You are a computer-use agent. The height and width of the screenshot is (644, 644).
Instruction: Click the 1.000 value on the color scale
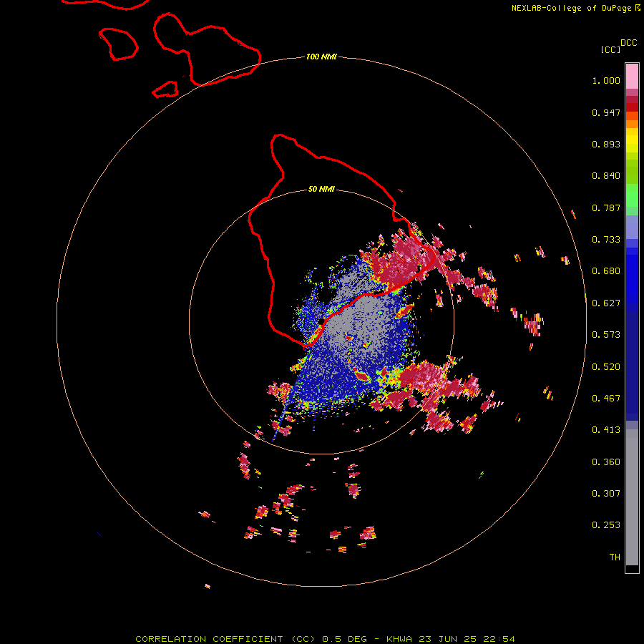606,80
